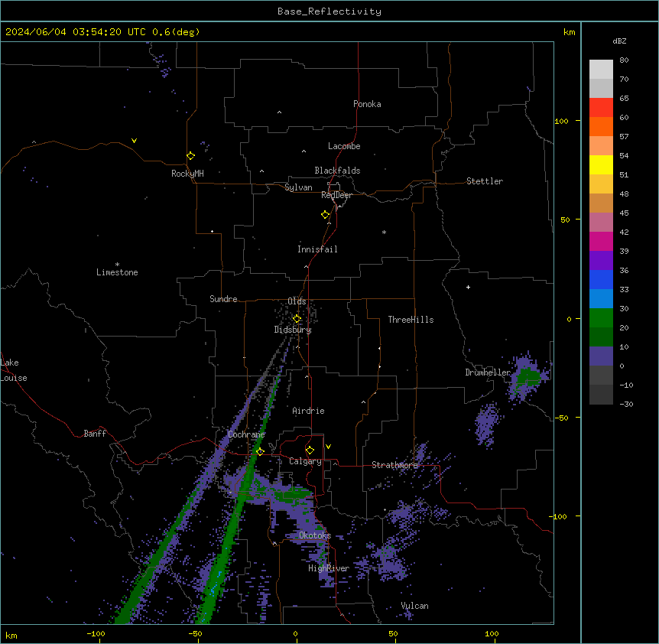The height and width of the screenshot is (644, 659).
Task: Click the RockyMH label
Action: tap(187, 174)
